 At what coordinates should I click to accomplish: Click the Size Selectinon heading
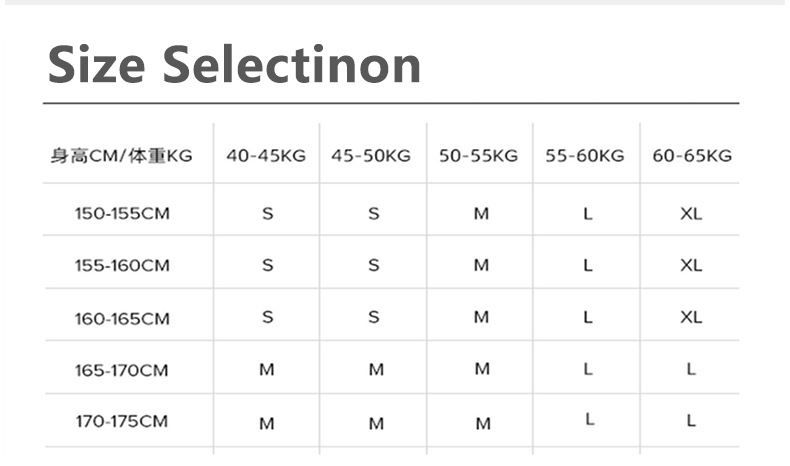pos(234,65)
